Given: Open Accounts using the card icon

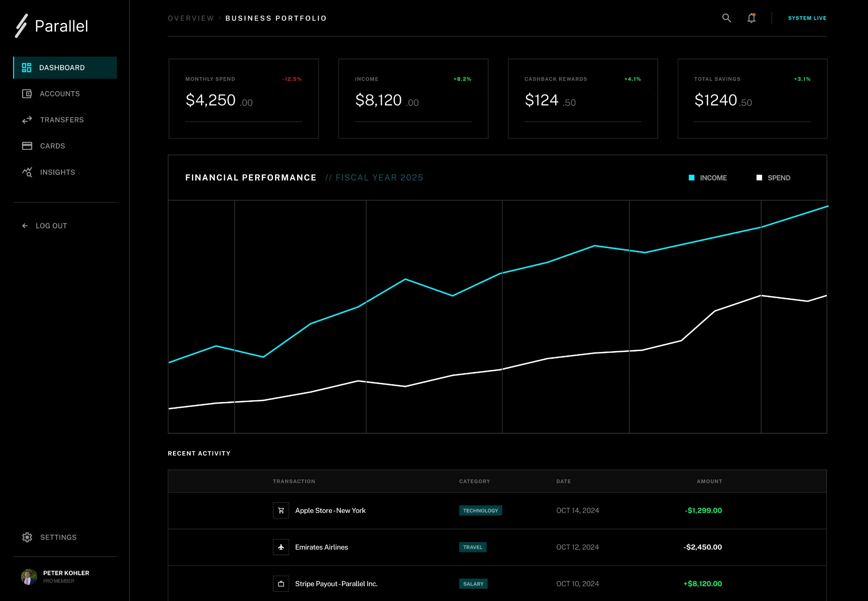Looking at the screenshot, I should pyautogui.click(x=27, y=94).
